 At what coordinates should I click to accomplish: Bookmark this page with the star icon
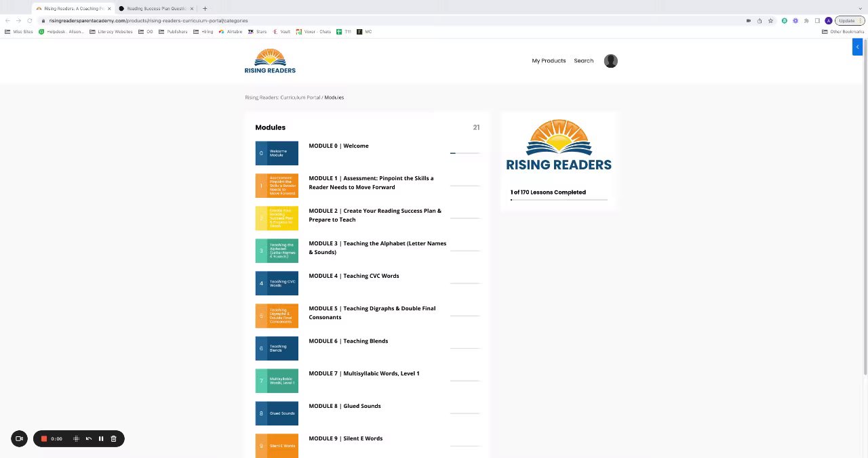tap(770, 20)
